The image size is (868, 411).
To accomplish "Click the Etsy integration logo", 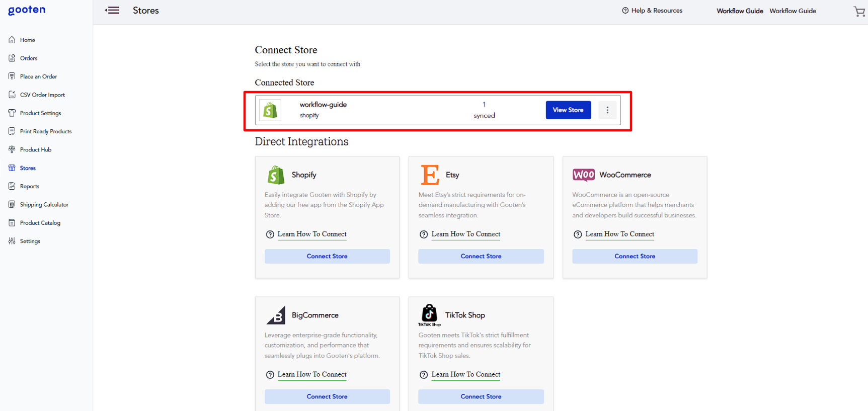I will (x=430, y=175).
